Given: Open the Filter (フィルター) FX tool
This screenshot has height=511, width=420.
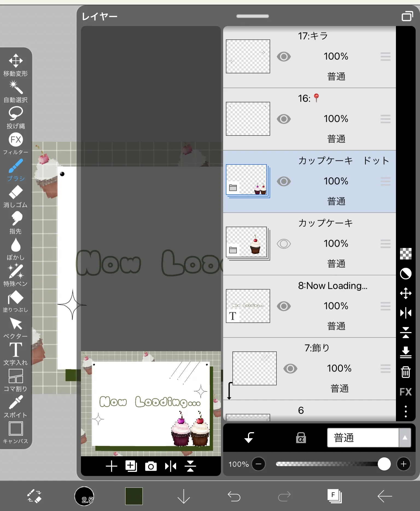Looking at the screenshot, I should pyautogui.click(x=16, y=143).
